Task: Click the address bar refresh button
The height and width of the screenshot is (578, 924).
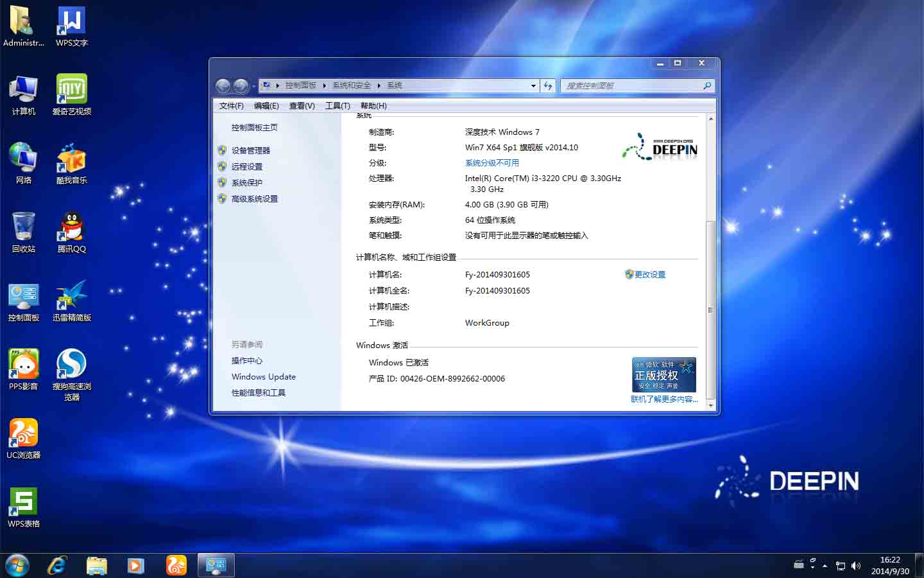Action: pos(548,85)
